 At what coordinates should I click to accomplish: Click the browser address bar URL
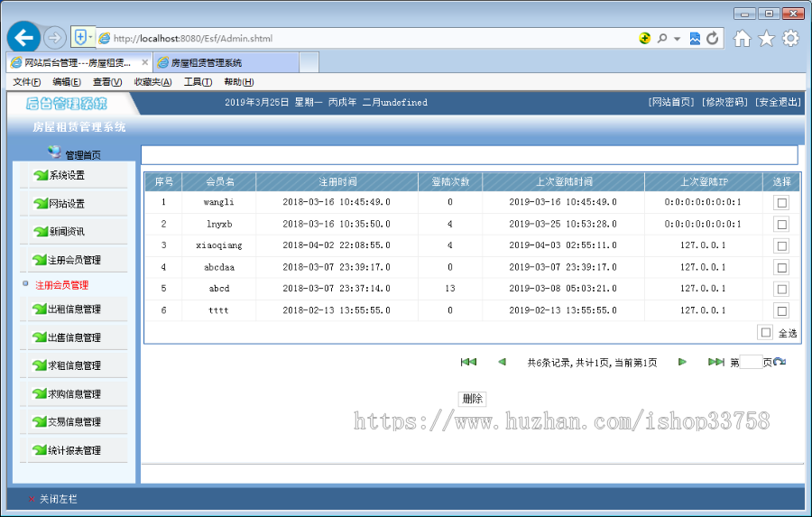(x=193, y=38)
